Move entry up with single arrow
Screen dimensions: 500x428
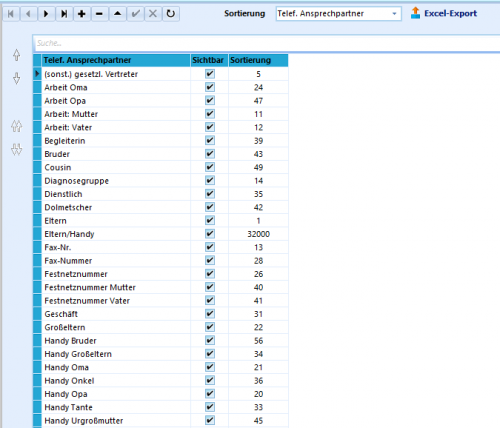click(x=17, y=55)
